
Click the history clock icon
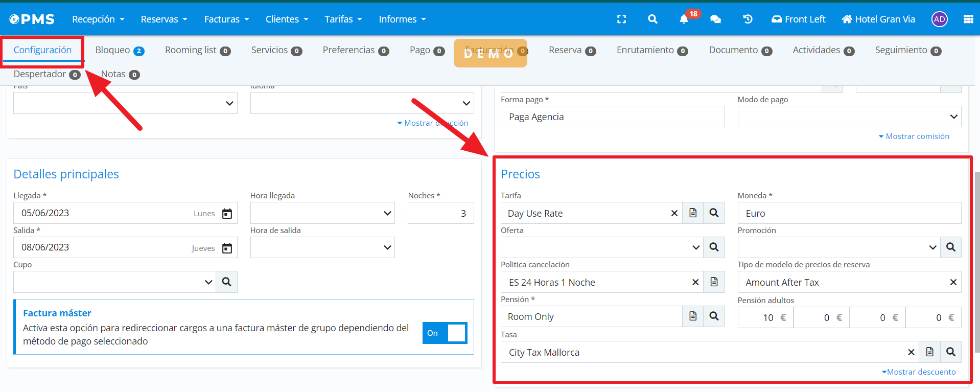pyautogui.click(x=748, y=19)
